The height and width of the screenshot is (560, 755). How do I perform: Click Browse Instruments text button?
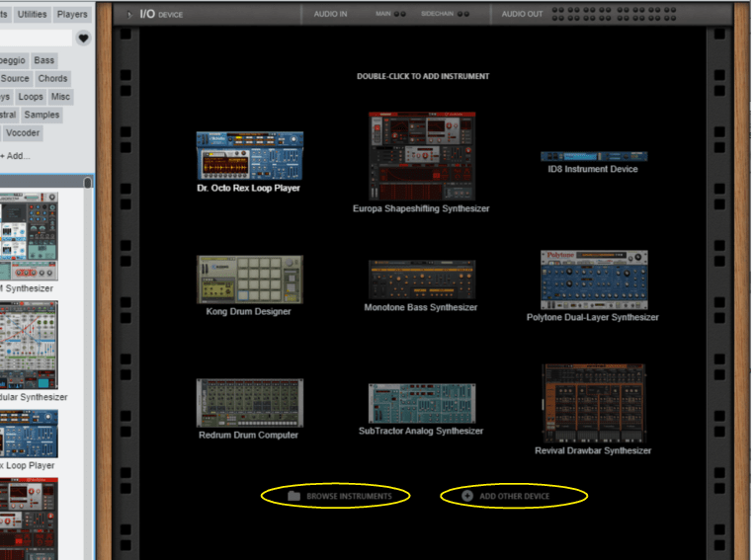350,496
